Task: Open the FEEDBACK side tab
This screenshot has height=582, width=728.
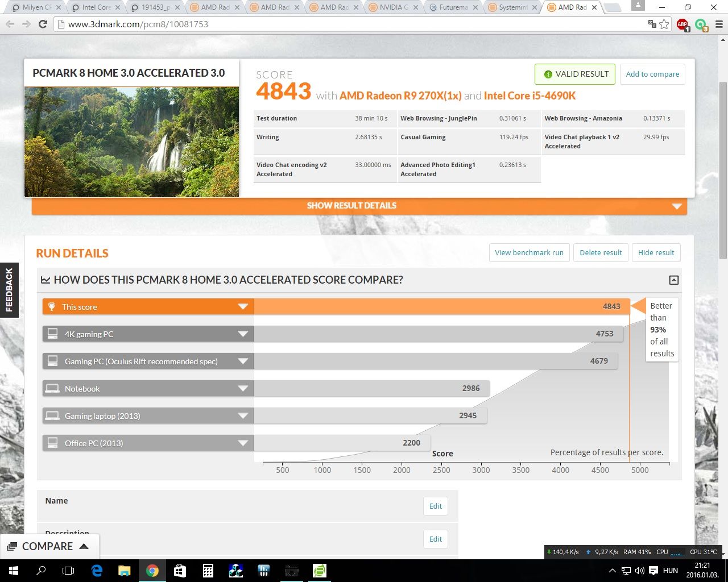Action: [x=9, y=290]
